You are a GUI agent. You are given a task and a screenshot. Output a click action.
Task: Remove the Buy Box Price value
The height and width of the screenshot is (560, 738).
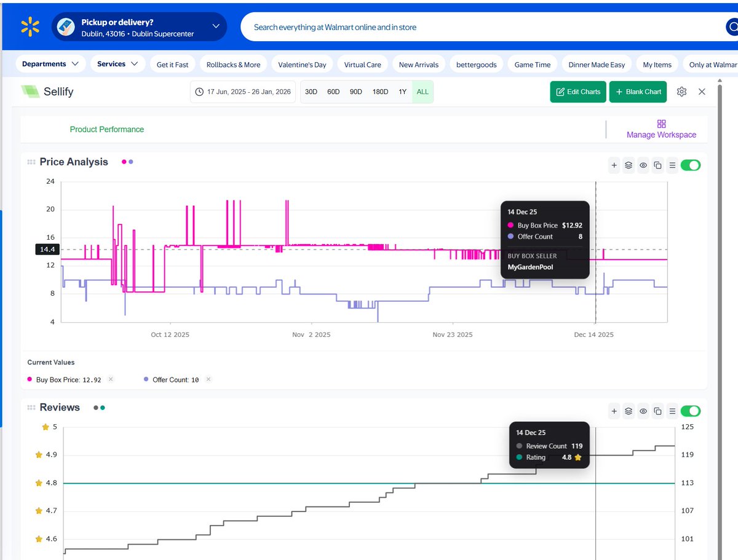coord(111,379)
